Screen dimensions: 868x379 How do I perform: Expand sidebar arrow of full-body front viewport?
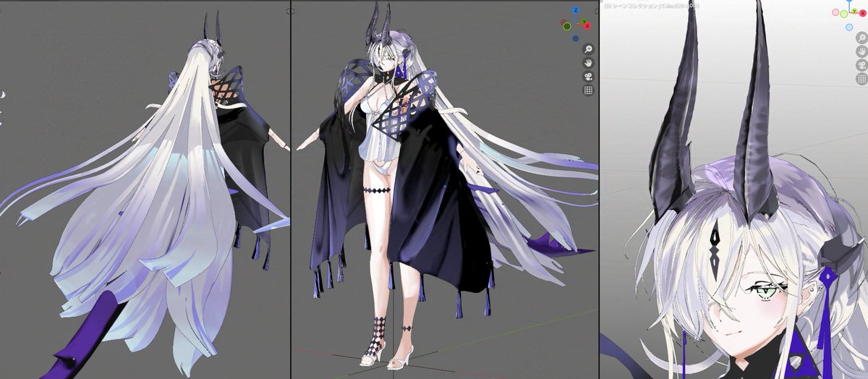point(597,11)
